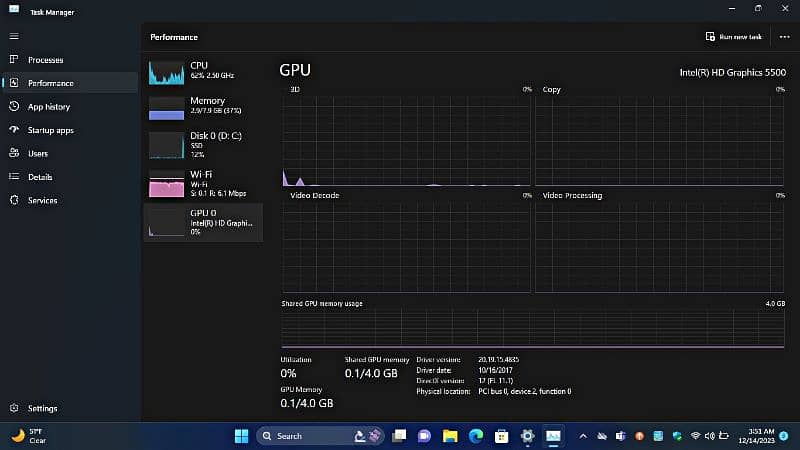Select the Memory usage graph

point(204,106)
